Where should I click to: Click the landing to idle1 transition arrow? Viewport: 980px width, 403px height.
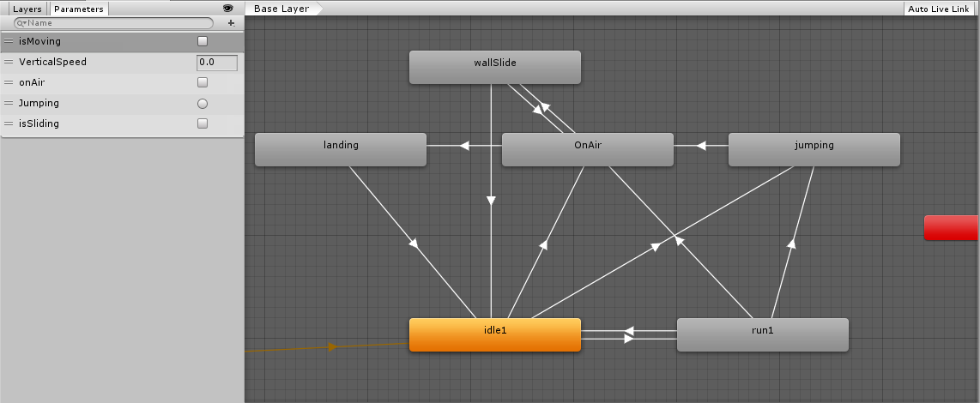pos(414,243)
